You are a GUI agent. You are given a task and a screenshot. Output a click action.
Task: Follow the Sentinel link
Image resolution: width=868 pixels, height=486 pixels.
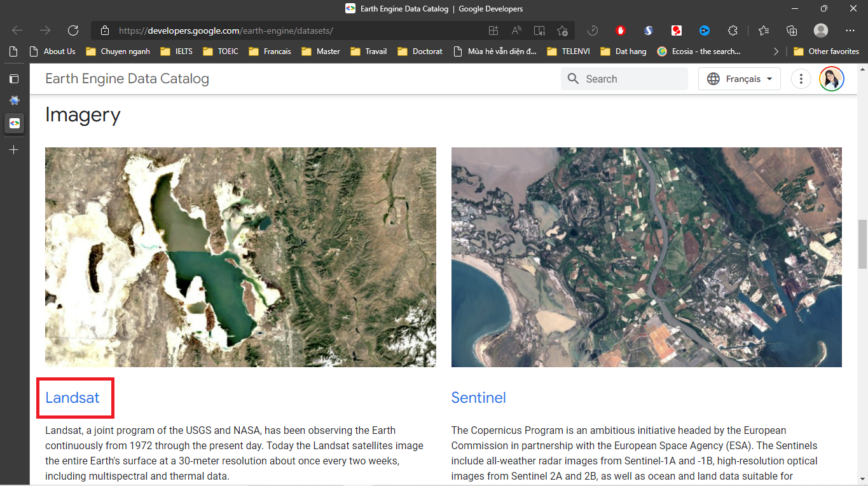(479, 398)
